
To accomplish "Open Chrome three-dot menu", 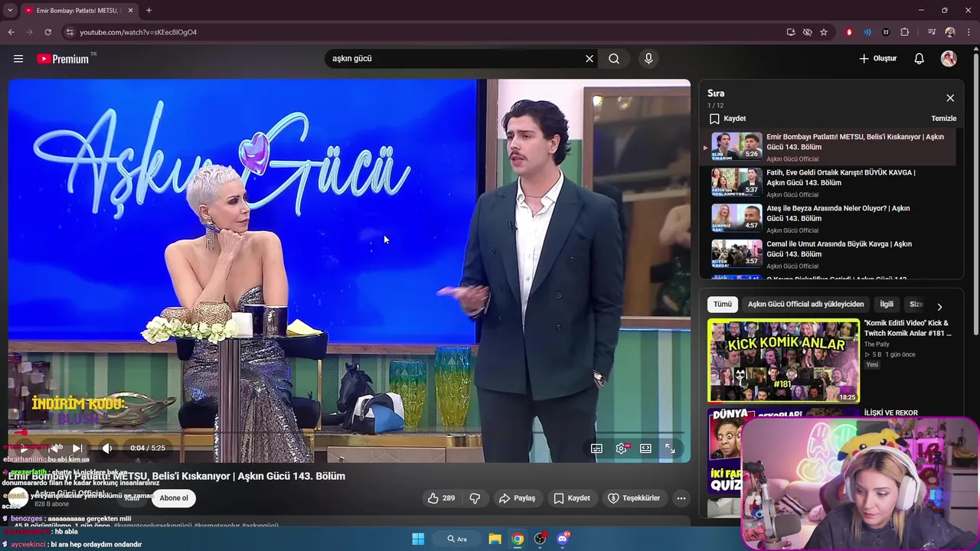I will 969,32.
